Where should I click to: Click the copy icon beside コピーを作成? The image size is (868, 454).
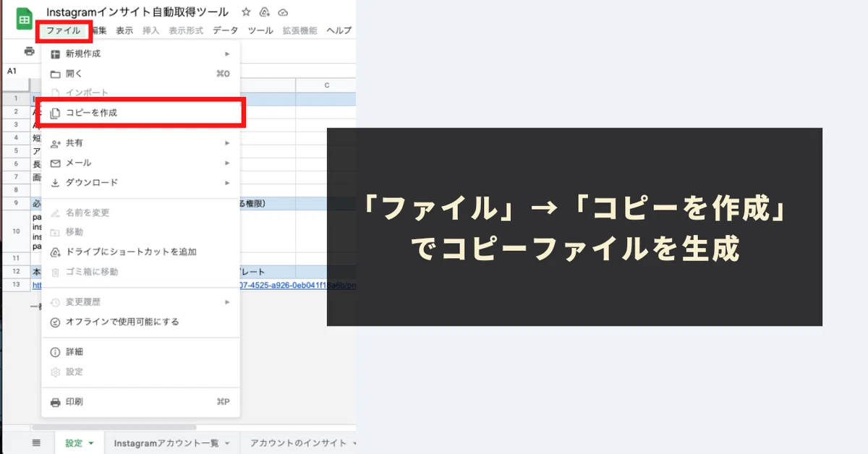(x=55, y=113)
